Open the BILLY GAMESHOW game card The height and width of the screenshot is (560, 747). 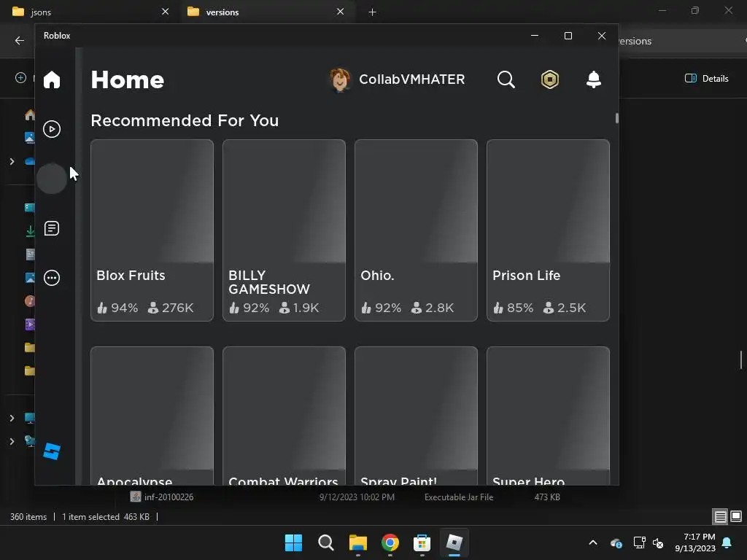tap(284, 230)
